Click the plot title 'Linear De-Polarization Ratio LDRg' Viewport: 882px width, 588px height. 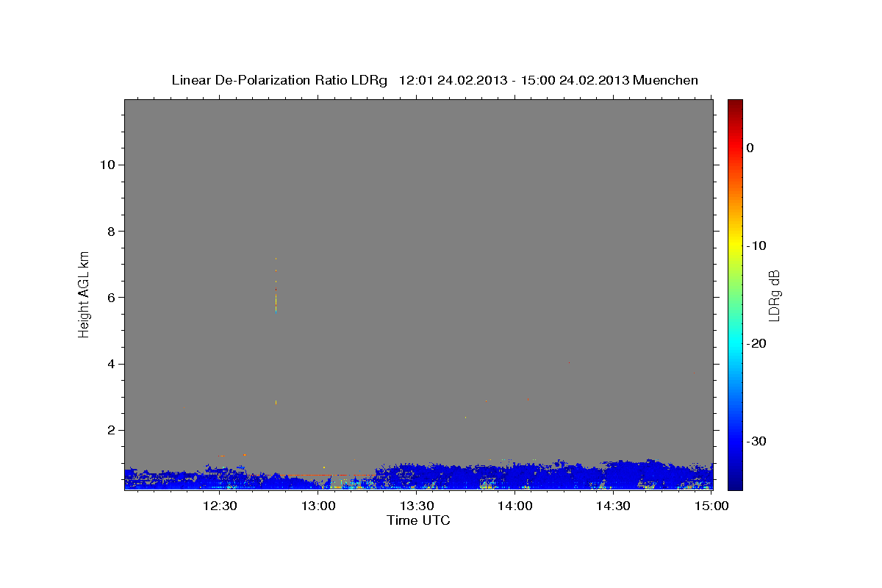click(x=279, y=80)
